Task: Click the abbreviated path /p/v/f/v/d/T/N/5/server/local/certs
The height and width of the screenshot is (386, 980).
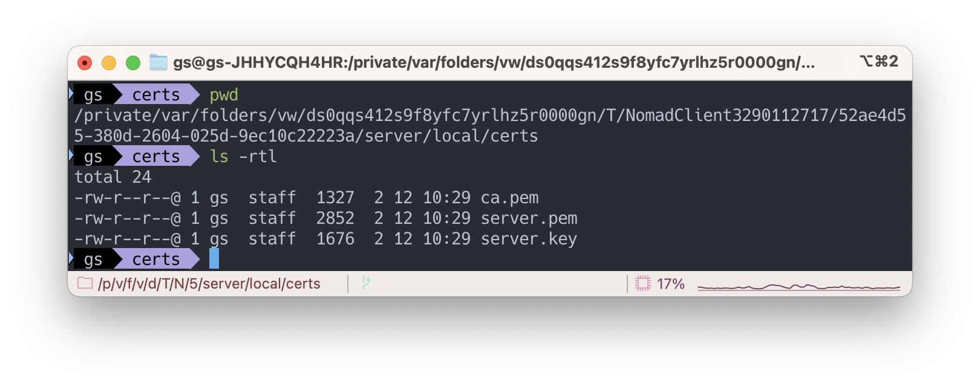Action: click(209, 284)
